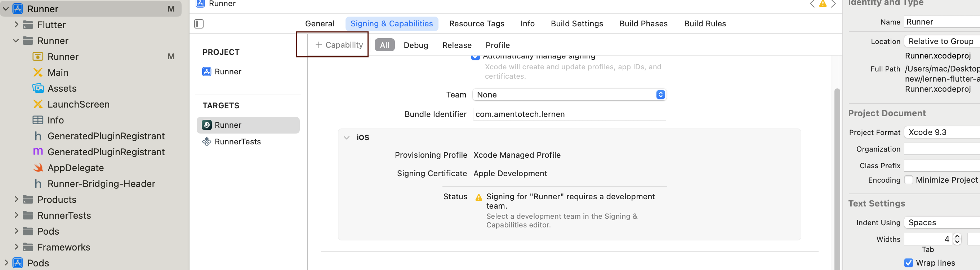Toggle the Wrap lines checkbox

(908, 263)
